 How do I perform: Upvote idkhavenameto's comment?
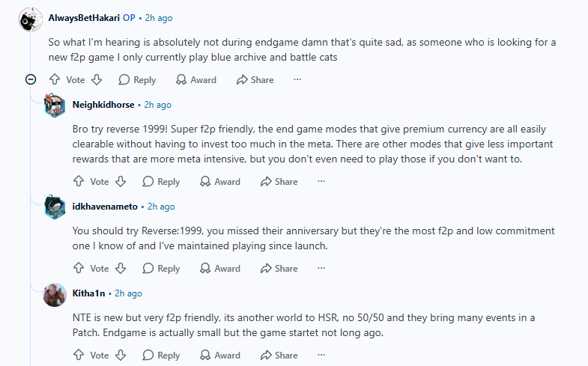(x=79, y=268)
